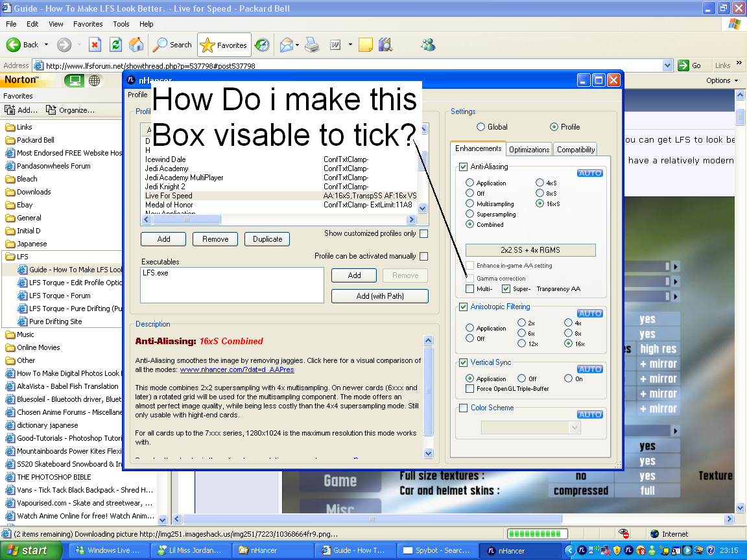The width and height of the screenshot is (747, 560).
Task: Click the Edit with Word icon
Action: pos(335,45)
